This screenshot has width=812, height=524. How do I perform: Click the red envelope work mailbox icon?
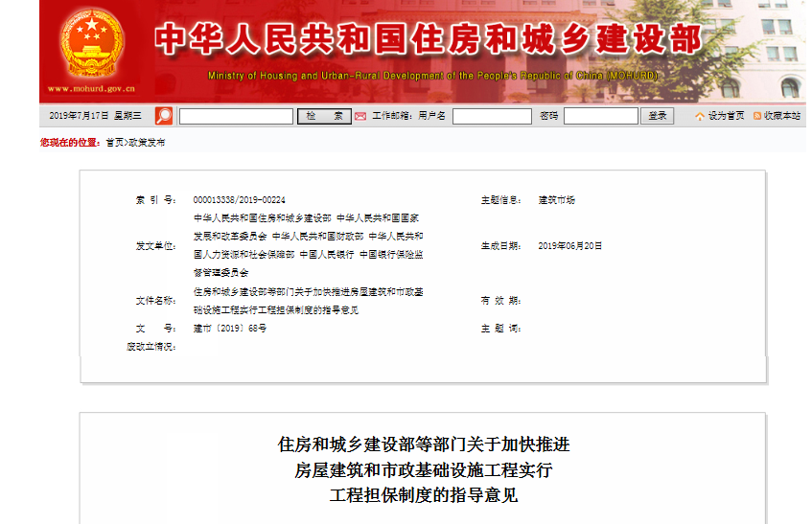tap(360, 116)
